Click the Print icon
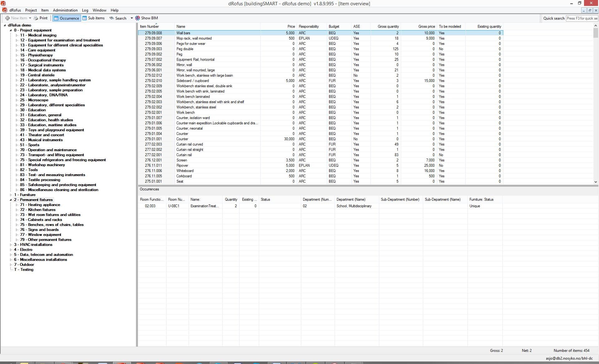Screen dimensions: 599x364 tap(35, 18)
